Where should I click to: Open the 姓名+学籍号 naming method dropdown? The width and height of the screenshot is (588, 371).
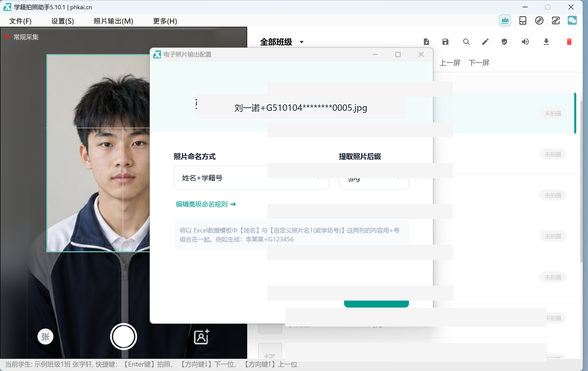point(251,178)
